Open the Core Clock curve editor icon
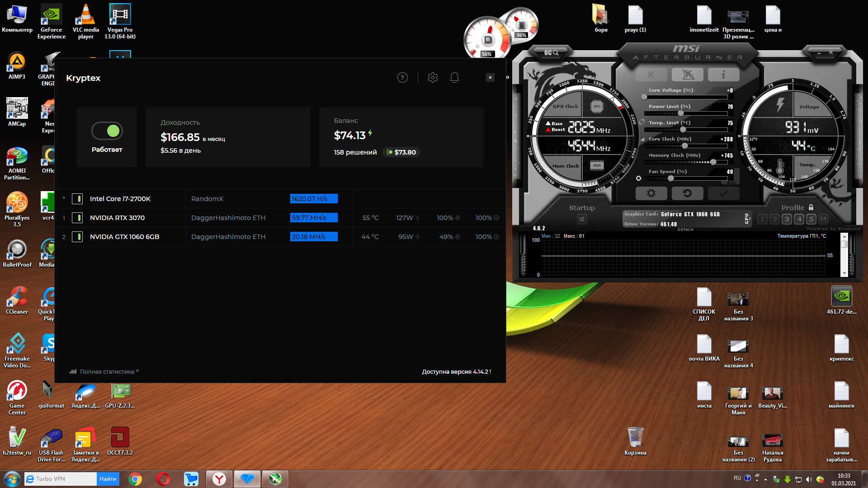 [642, 140]
